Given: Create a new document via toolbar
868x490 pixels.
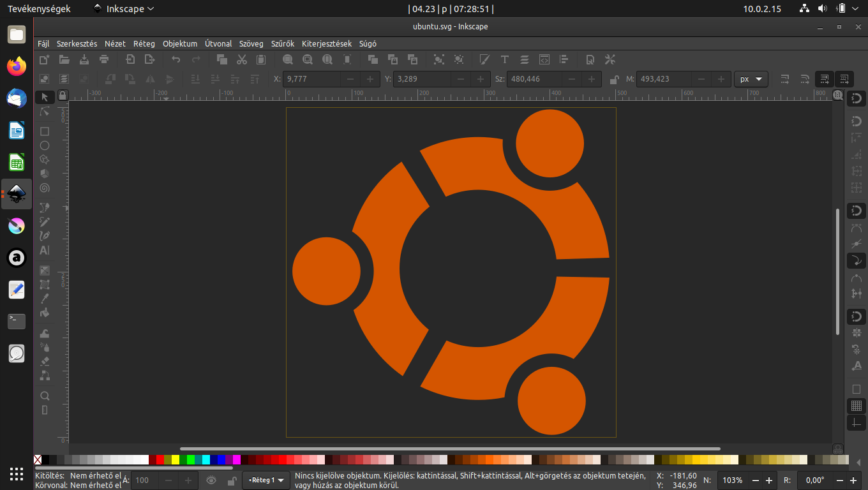Looking at the screenshot, I should point(44,59).
